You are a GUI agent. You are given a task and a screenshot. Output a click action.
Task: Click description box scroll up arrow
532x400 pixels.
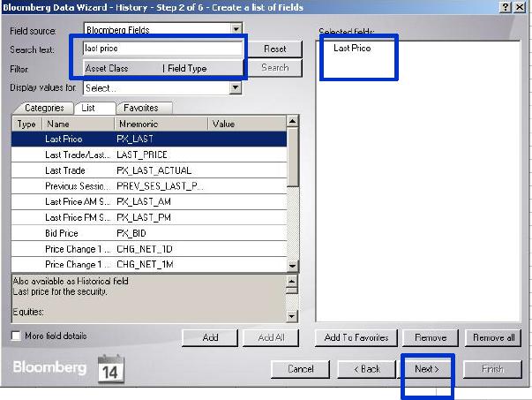point(292,281)
